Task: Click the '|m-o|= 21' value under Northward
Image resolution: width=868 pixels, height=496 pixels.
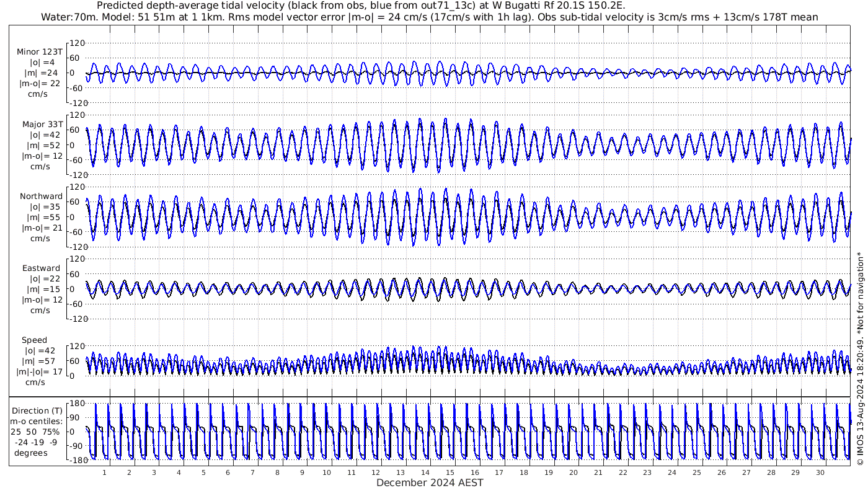Action: click(40, 228)
